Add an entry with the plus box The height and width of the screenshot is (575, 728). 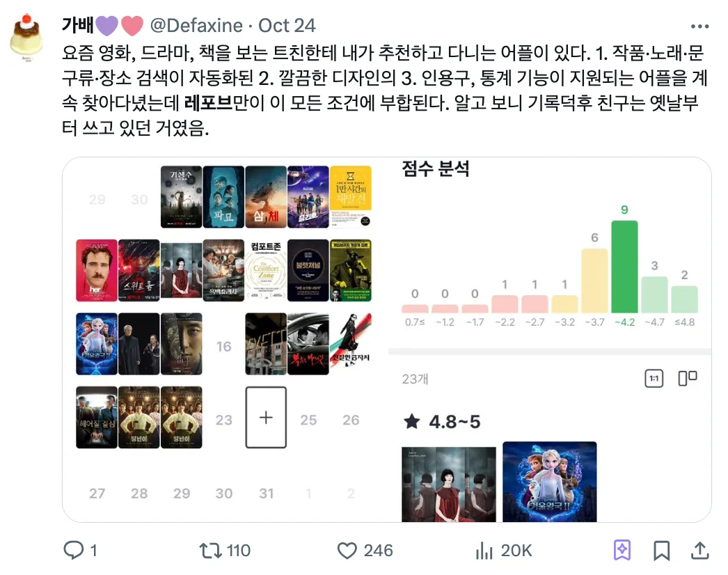(266, 417)
